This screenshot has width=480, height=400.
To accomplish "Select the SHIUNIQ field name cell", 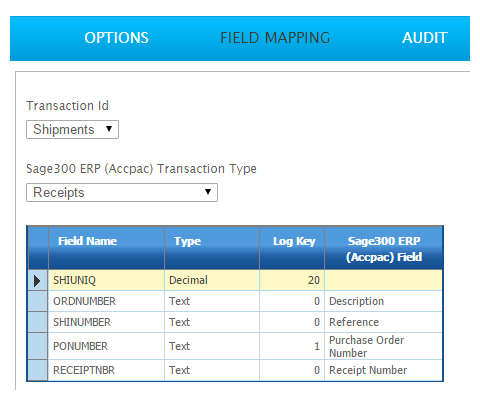I will click(x=106, y=280).
